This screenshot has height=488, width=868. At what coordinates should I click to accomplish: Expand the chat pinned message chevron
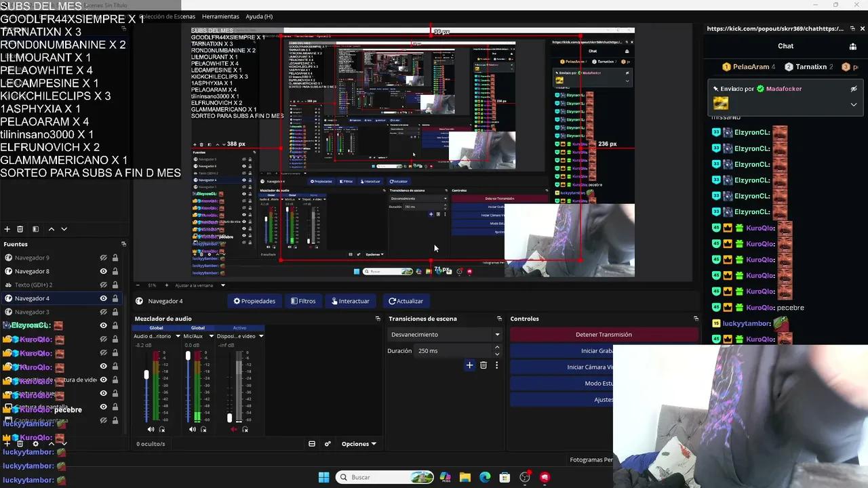click(854, 104)
